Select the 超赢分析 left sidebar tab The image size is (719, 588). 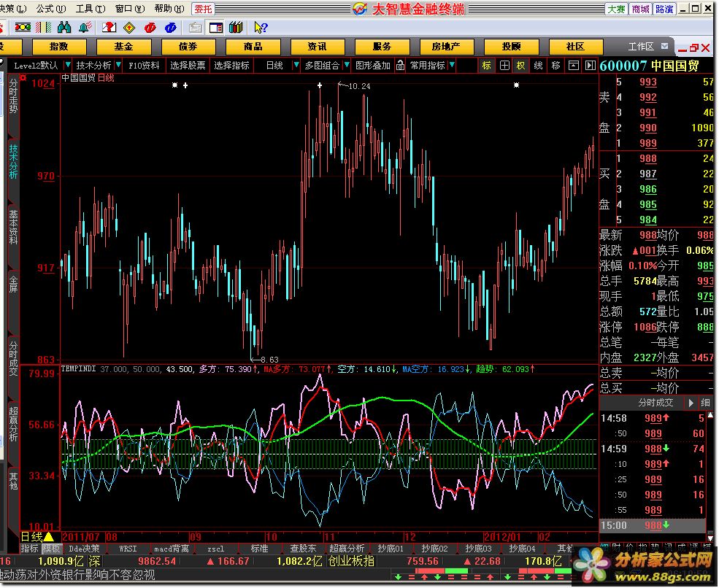pyautogui.click(x=13, y=423)
